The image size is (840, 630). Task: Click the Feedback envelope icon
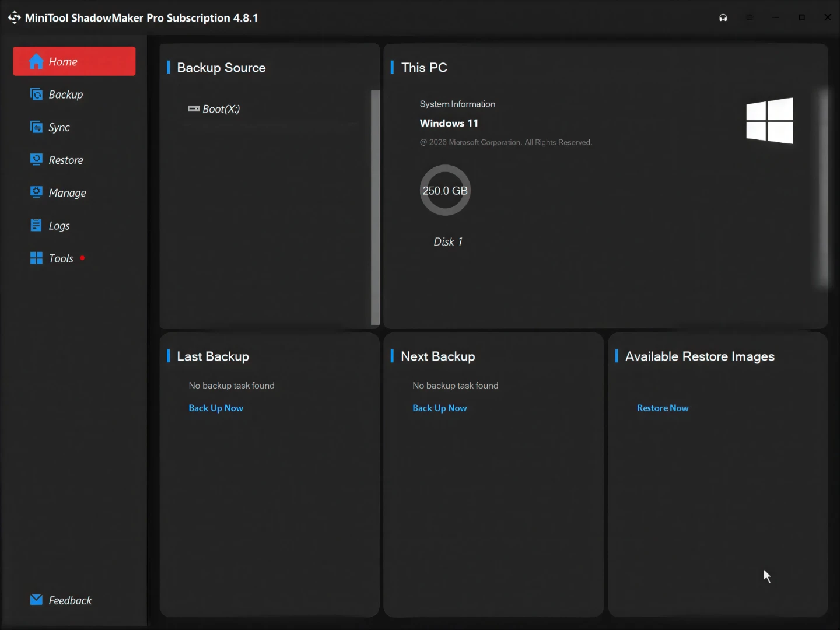pos(36,600)
